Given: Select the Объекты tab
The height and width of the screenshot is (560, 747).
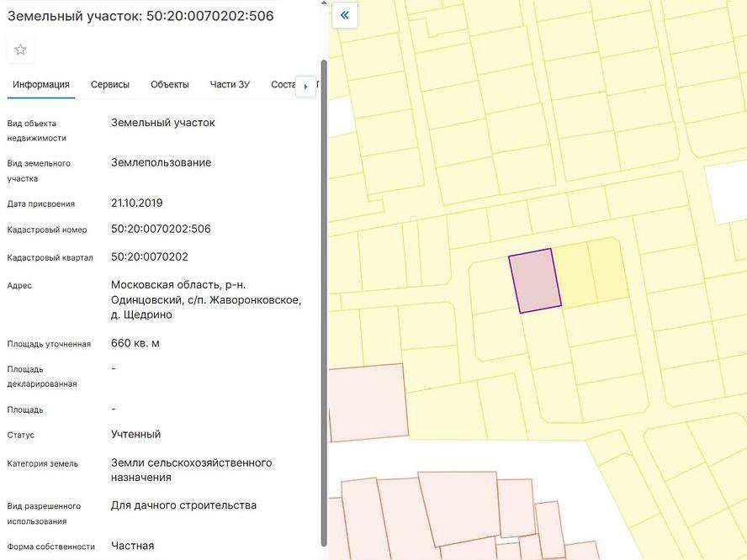Looking at the screenshot, I should pos(170,84).
